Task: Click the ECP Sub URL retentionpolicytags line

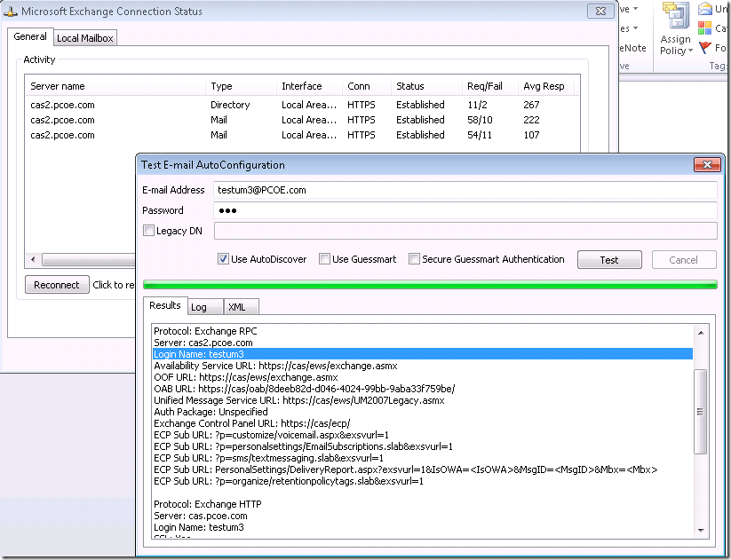Action: tap(423, 481)
